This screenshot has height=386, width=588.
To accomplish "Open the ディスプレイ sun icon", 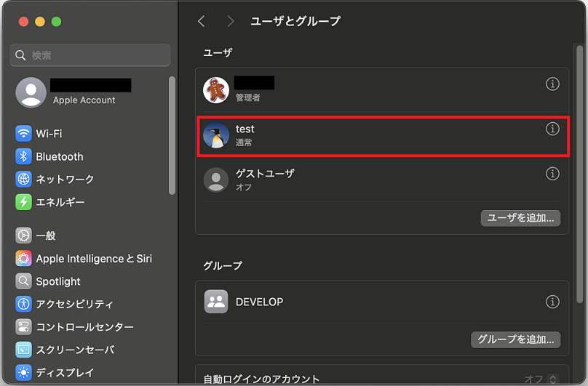I will click(23, 372).
